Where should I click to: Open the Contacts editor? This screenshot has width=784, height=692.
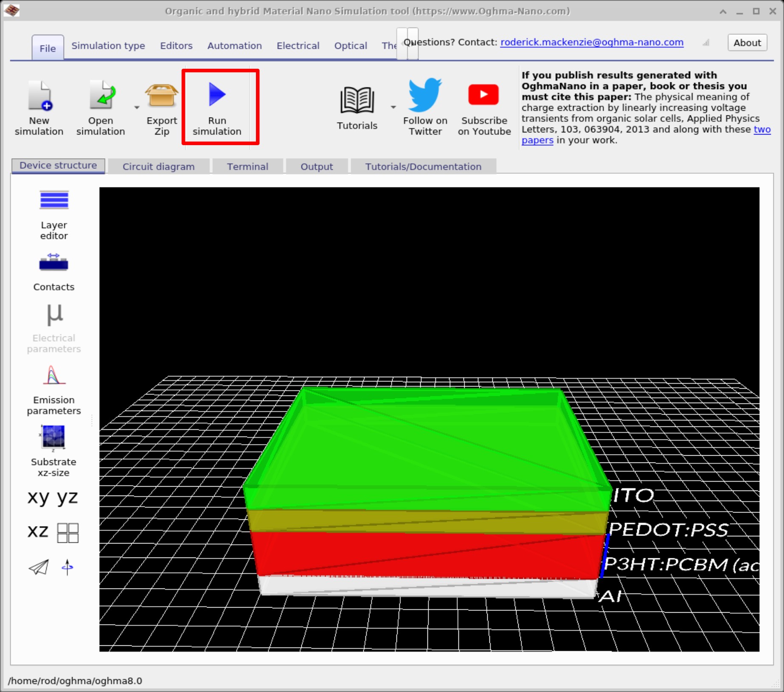tap(53, 263)
